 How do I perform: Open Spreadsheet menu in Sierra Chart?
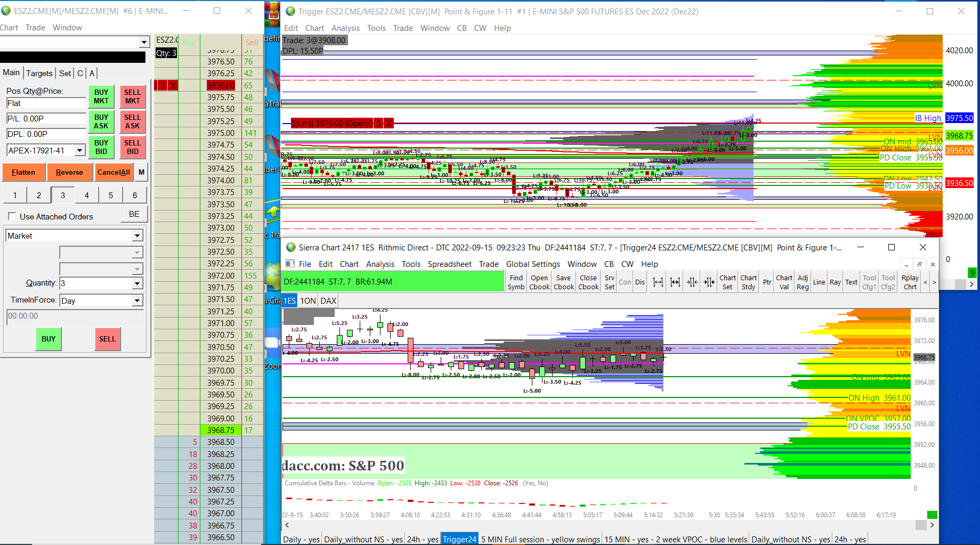coord(449,264)
